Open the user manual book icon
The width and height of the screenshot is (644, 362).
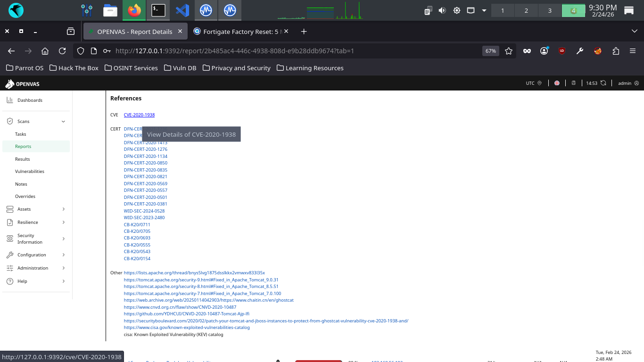574,83
